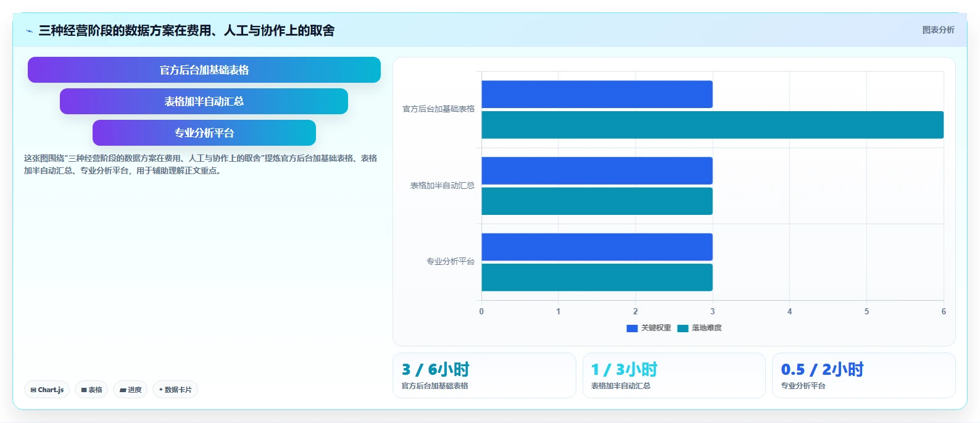Click the panel title 三种经营阶段的数据方案
The height and width of the screenshot is (423, 980).
pyautogui.click(x=186, y=30)
